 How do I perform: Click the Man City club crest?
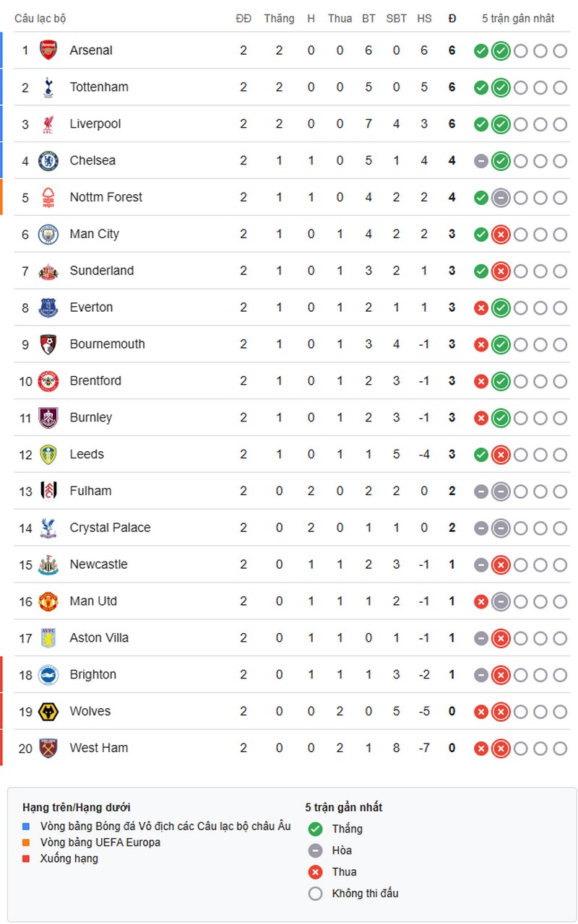pos(48,234)
